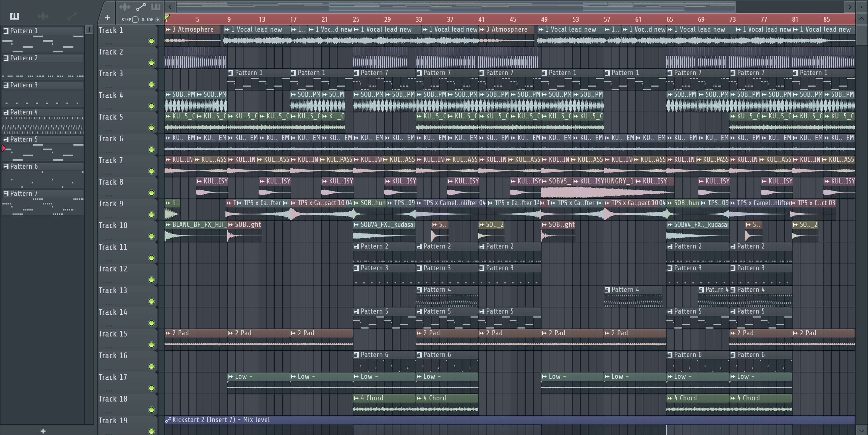
Task: Show patterns in the picker panel
Action: [x=14, y=16]
